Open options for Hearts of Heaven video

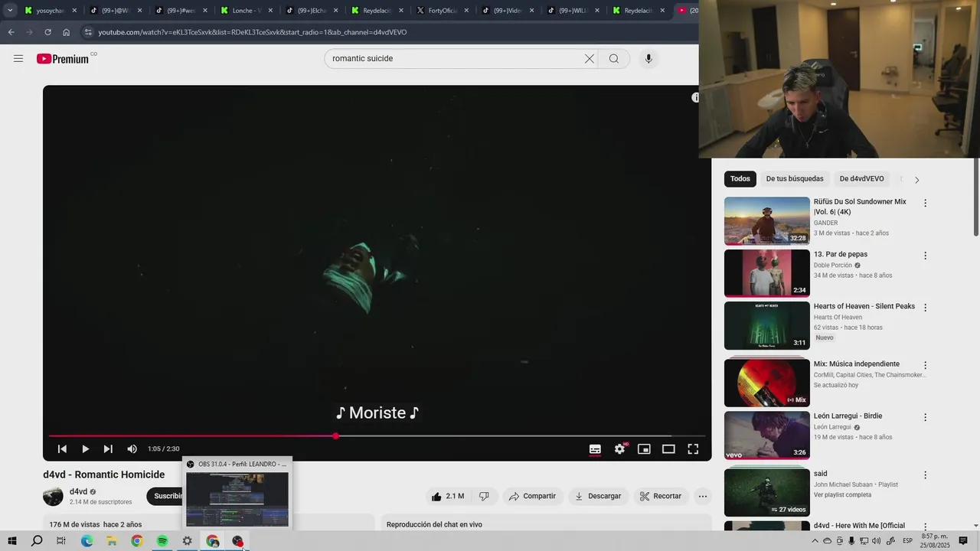[925, 308]
